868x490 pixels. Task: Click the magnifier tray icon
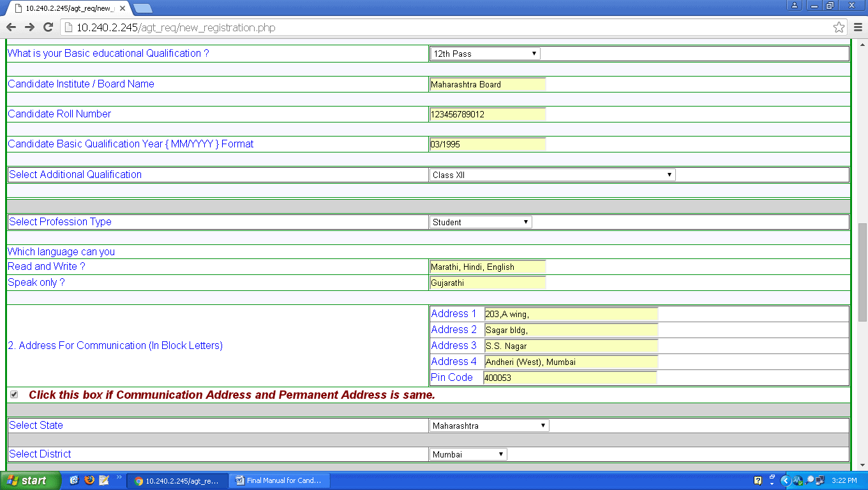810,480
